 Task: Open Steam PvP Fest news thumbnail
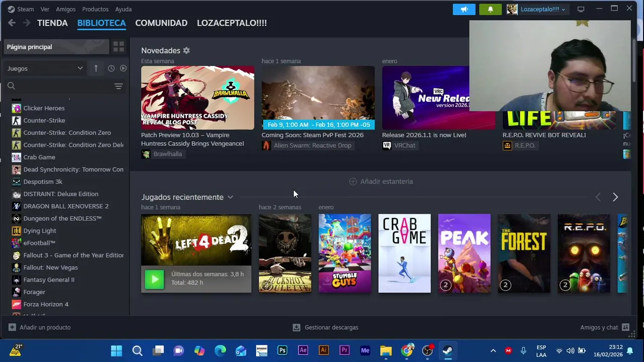318,98
